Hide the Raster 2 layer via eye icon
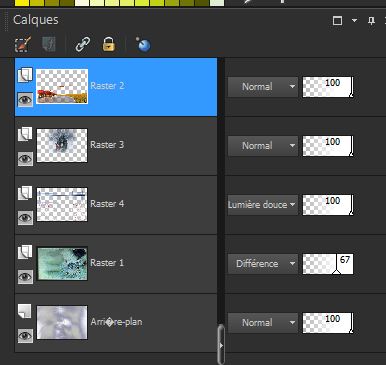The width and height of the screenshot is (386, 365). pos(25,99)
